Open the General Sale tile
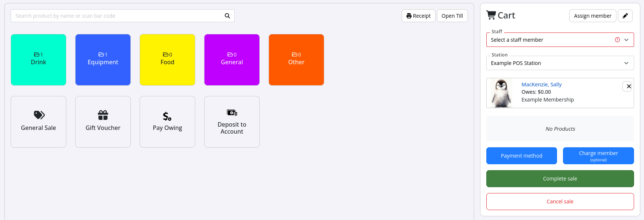The image size is (644, 220). point(38,122)
